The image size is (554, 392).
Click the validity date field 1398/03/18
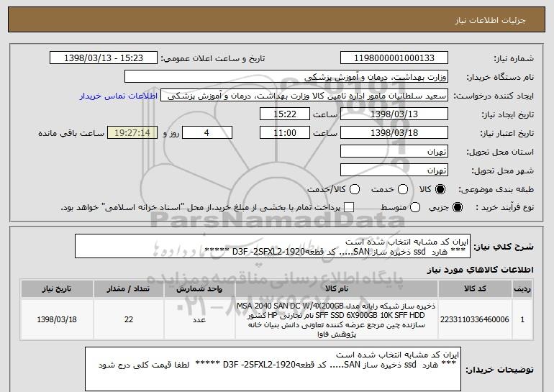394,133
